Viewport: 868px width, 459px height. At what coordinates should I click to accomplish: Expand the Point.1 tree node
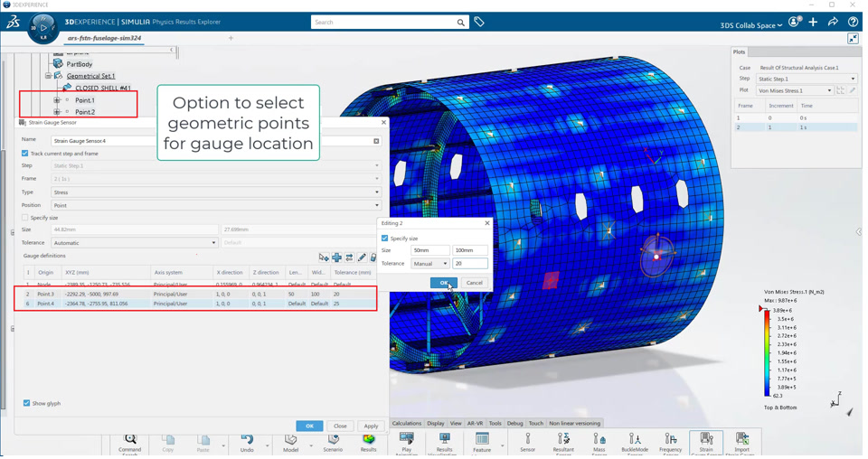point(56,100)
